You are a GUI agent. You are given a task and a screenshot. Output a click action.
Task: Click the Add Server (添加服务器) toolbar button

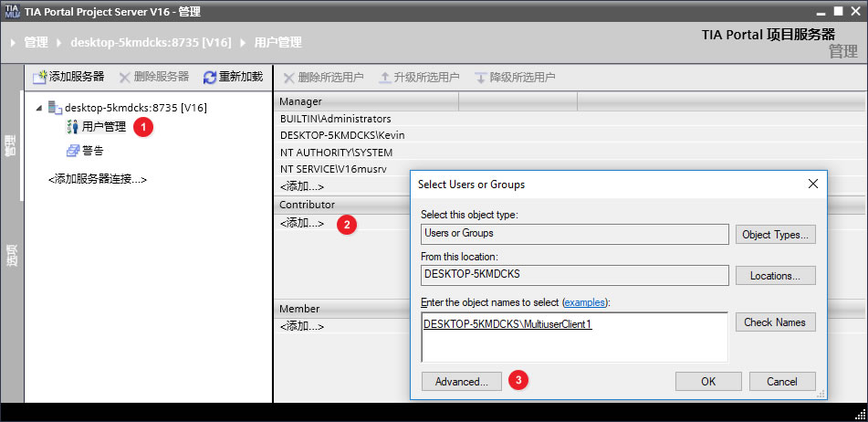pyautogui.click(x=68, y=77)
